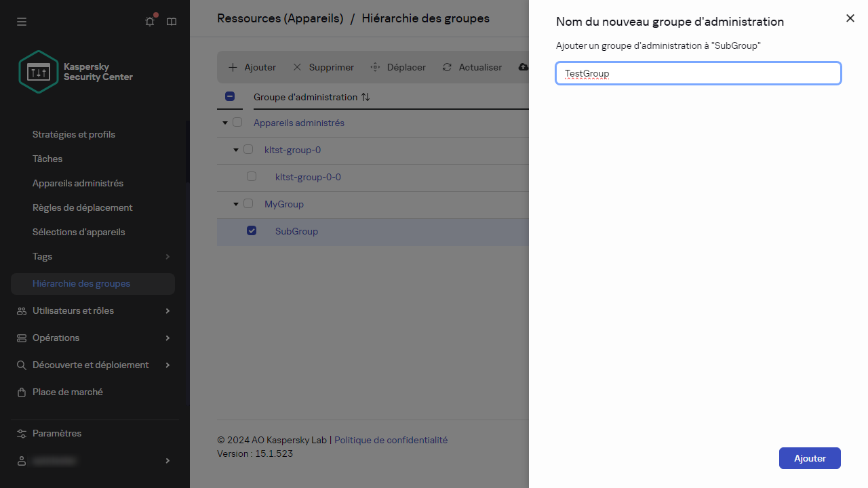Collapse the Appareils administrés tree node

(x=225, y=123)
